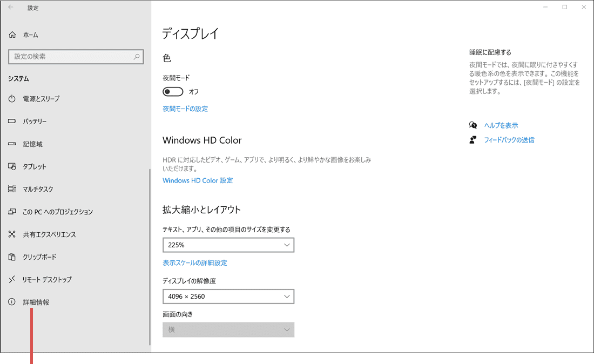This screenshot has width=594, height=364.
Task: Send feedback via フィードバックの送信
Action: pos(509,140)
